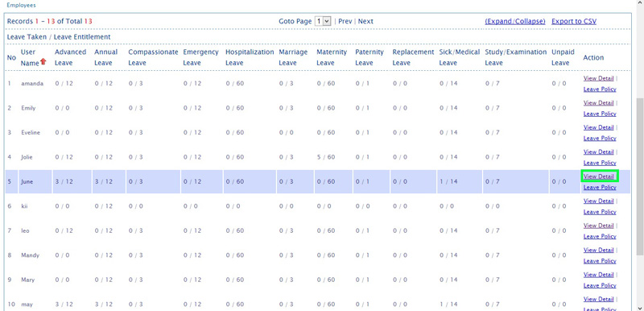Open the Goto Page dropdown
The height and width of the screenshot is (311, 644).
(323, 21)
